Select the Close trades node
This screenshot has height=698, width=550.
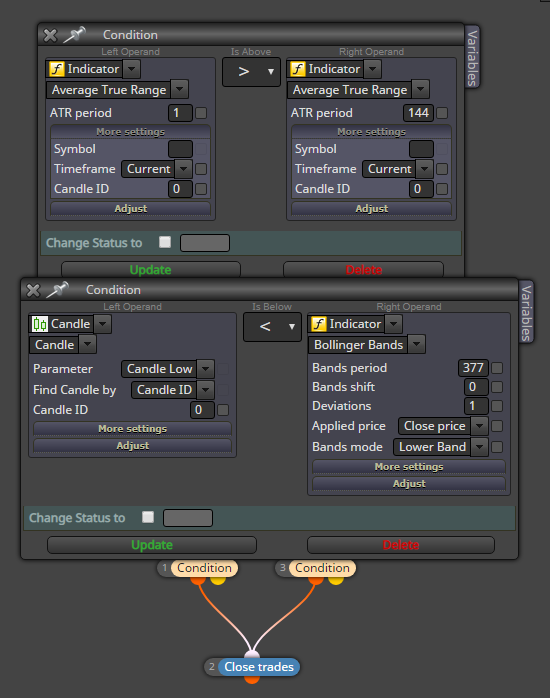point(259,667)
